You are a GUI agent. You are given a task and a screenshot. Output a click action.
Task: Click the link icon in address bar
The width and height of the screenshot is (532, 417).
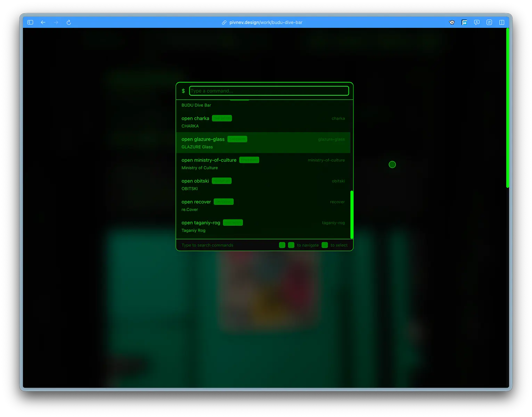pyautogui.click(x=224, y=22)
